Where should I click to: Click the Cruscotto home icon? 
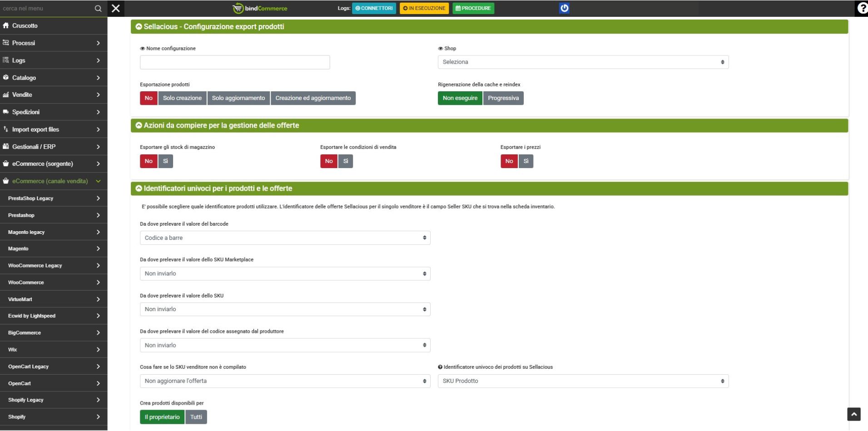(x=6, y=26)
